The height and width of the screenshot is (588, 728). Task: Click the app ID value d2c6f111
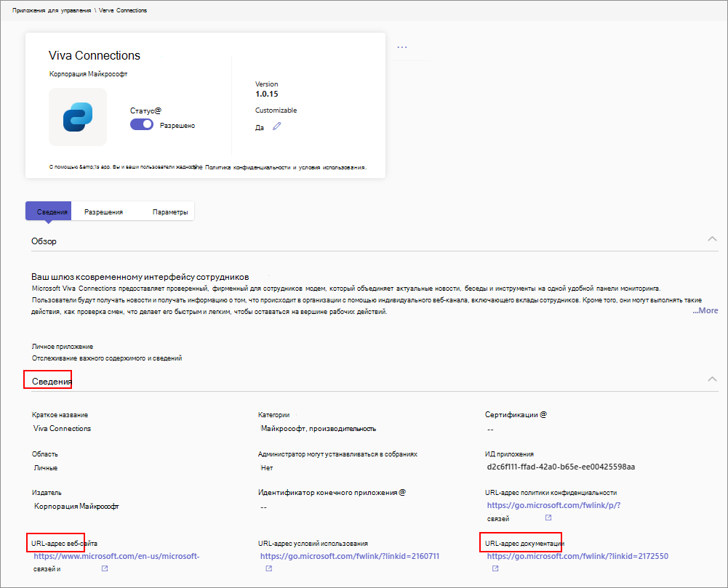pyautogui.click(x=561, y=467)
